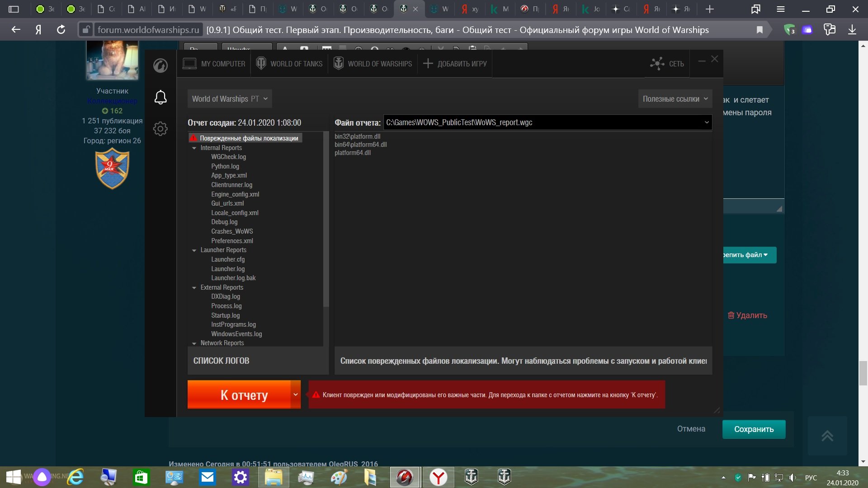Open settings gear in Game Center sidebar
Image resolution: width=868 pixels, height=488 pixels.
point(160,129)
